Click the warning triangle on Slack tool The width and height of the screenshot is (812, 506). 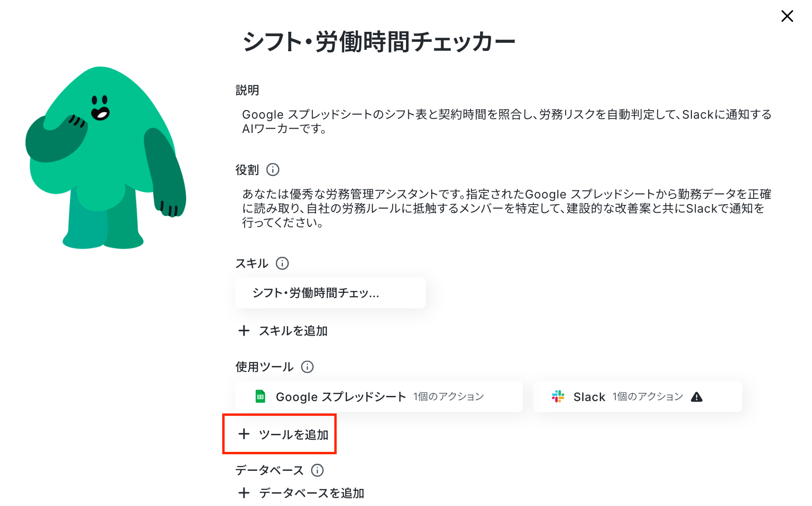697,397
